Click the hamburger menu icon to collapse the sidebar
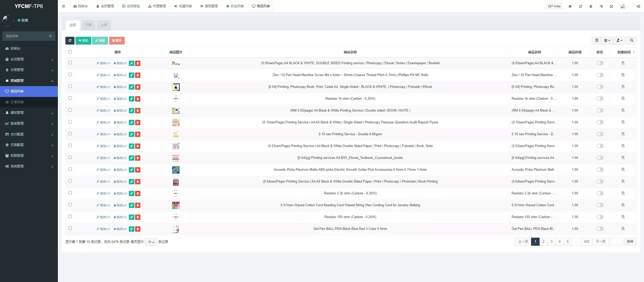644x282 pixels. point(64,6)
